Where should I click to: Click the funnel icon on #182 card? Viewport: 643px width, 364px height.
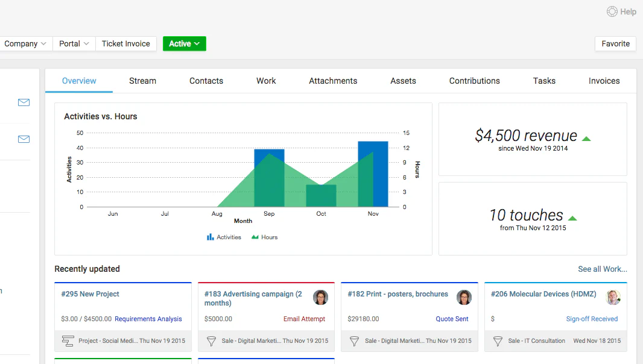click(354, 341)
